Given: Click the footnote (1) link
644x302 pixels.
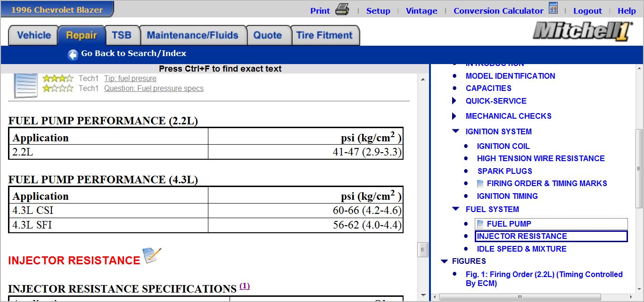Looking at the screenshot, I should [245, 286].
